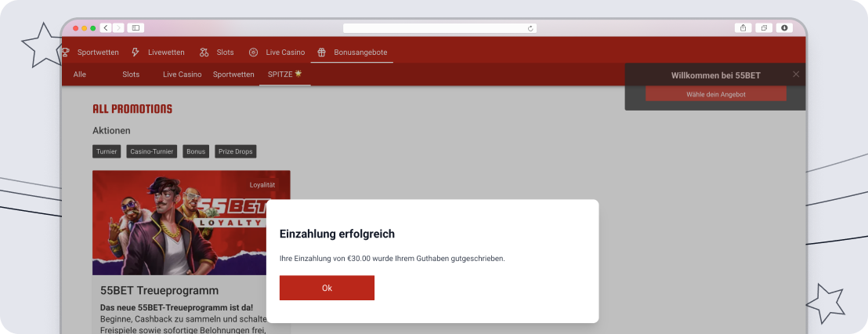Screen dimensions: 868x334
Task: Select the Slots promotions sub-tab
Action: click(131, 74)
